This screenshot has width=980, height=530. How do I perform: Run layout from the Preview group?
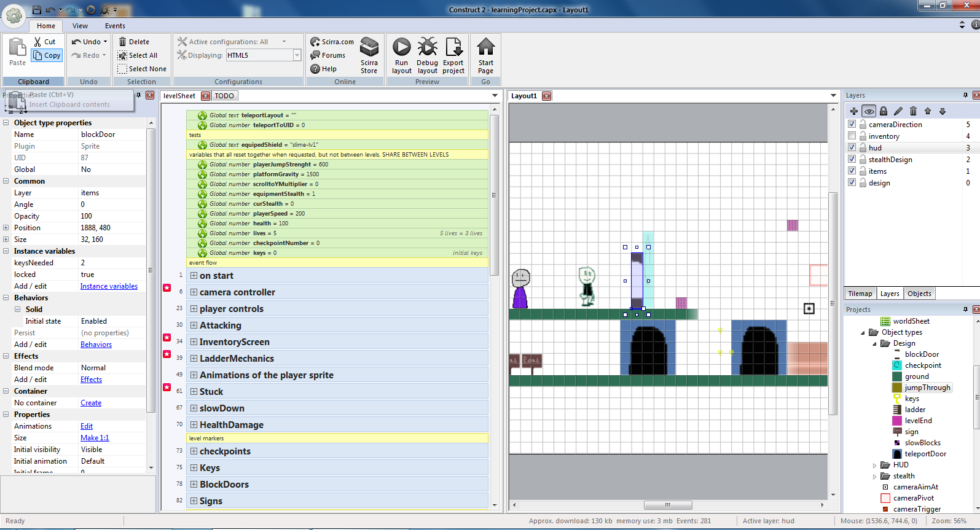click(402, 55)
